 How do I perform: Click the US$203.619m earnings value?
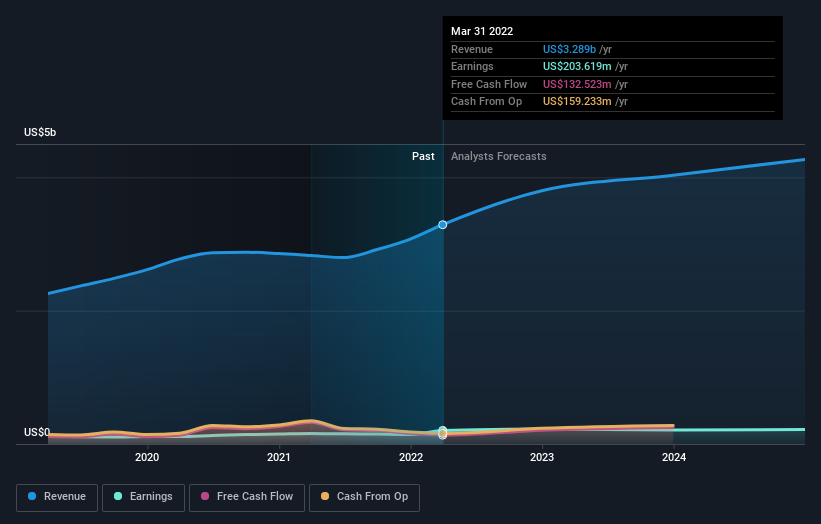click(x=577, y=66)
